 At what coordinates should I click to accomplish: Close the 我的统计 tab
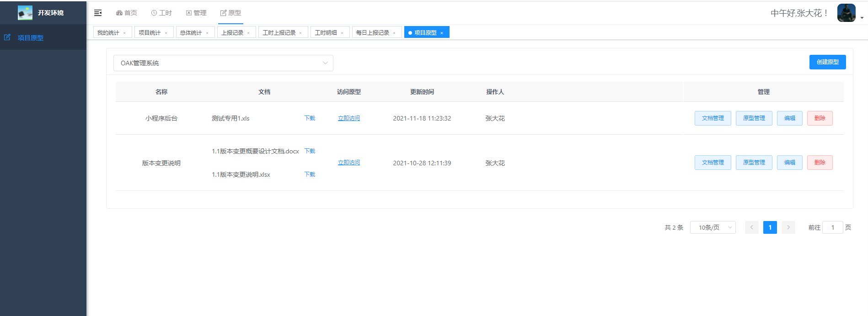[x=124, y=33]
